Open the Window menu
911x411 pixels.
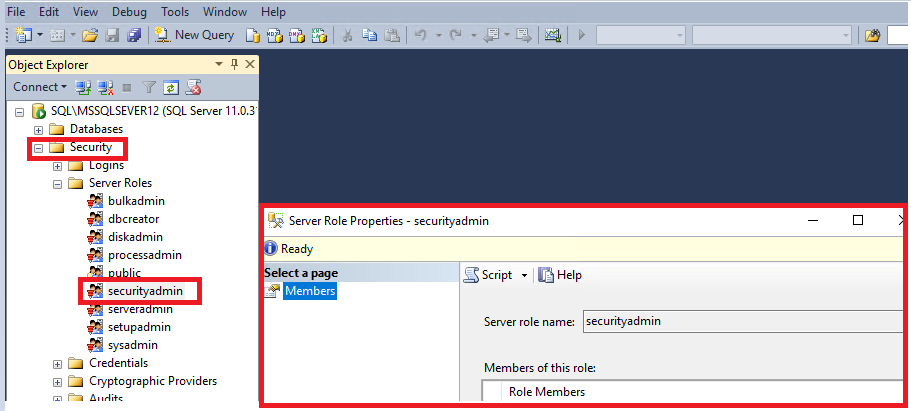[225, 12]
